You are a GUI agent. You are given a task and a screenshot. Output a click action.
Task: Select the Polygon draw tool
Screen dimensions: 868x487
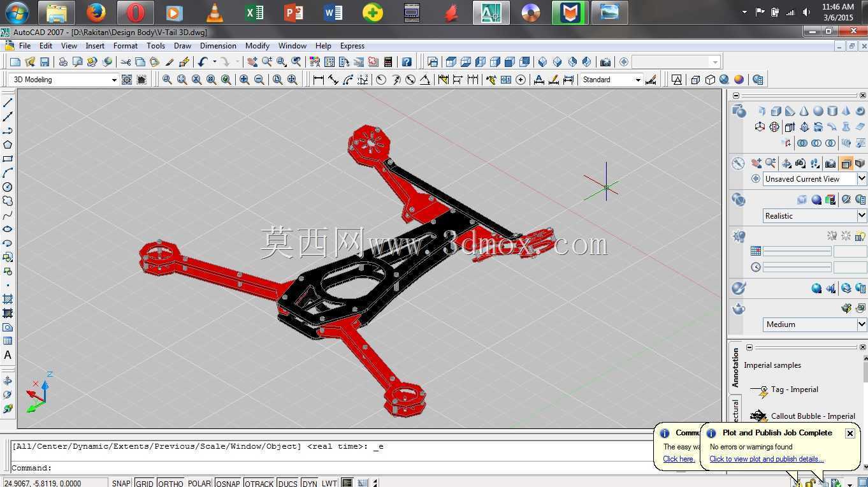[8, 145]
